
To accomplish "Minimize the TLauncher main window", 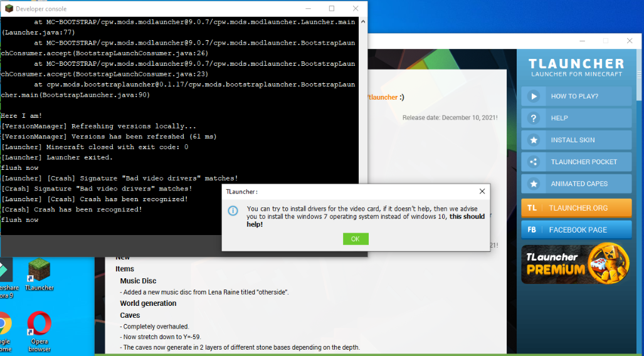I will tap(582, 41).
